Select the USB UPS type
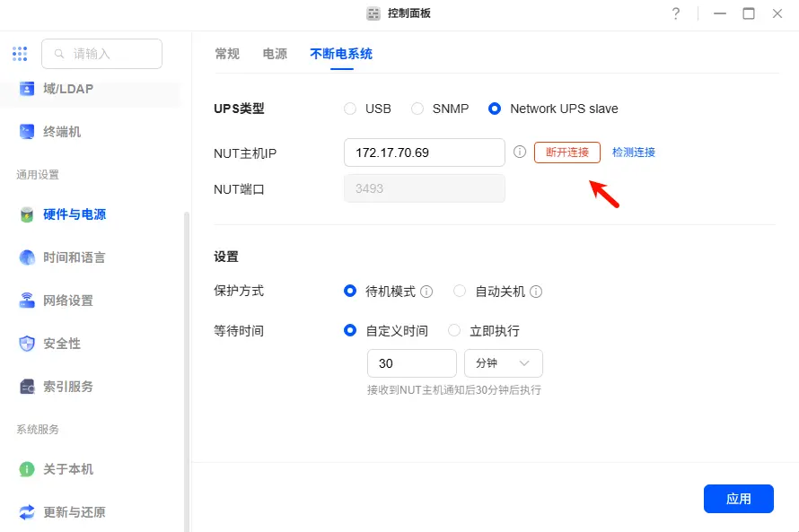799x532 pixels. coord(350,109)
